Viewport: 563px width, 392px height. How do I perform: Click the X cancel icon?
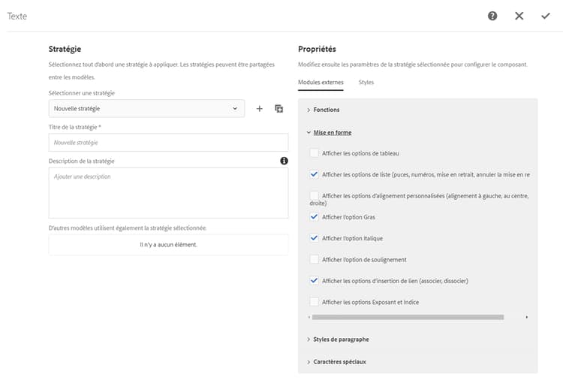click(519, 16)
